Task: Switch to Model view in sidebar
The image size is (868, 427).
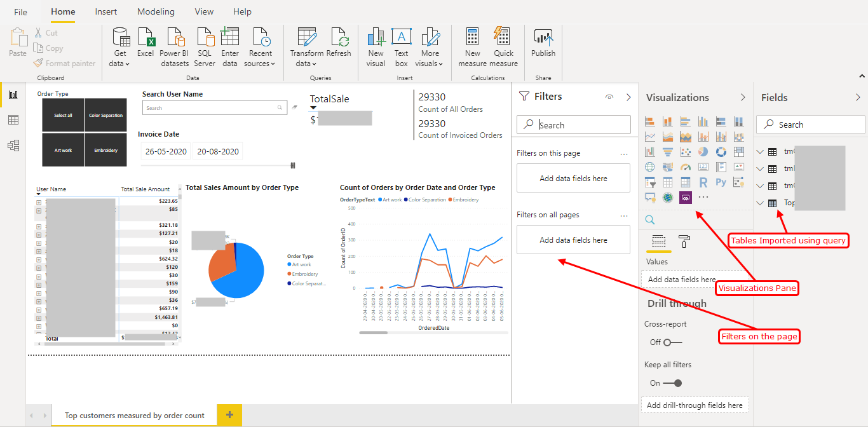Action: click(x=13, y=146)
